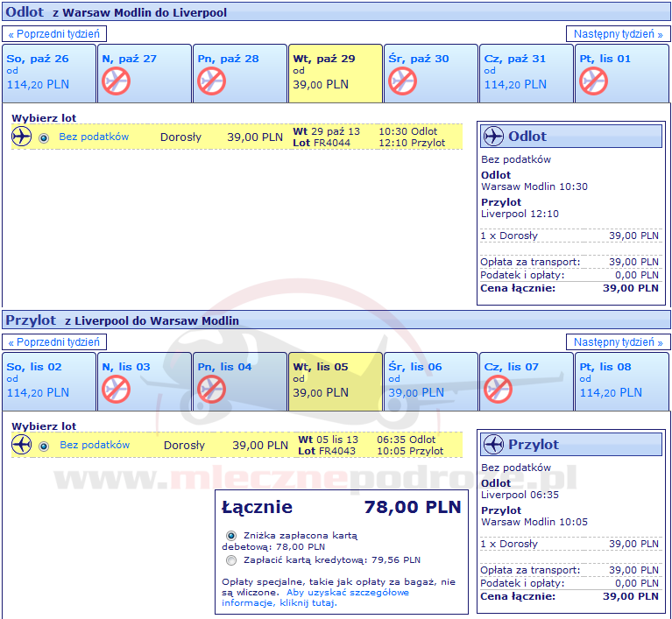Select the return flight FR4043 radio button
The height and width of the screenshot is (619, 672).
point(44,446)
